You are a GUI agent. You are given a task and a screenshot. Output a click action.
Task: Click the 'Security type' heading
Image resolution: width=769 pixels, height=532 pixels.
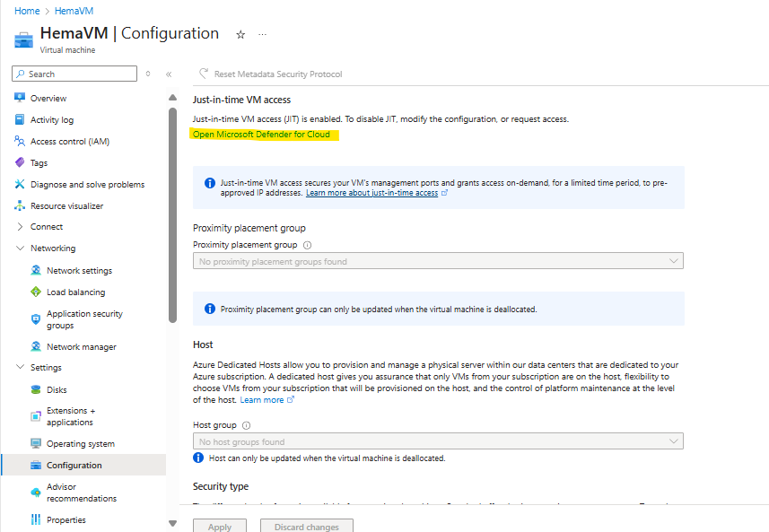221,486
